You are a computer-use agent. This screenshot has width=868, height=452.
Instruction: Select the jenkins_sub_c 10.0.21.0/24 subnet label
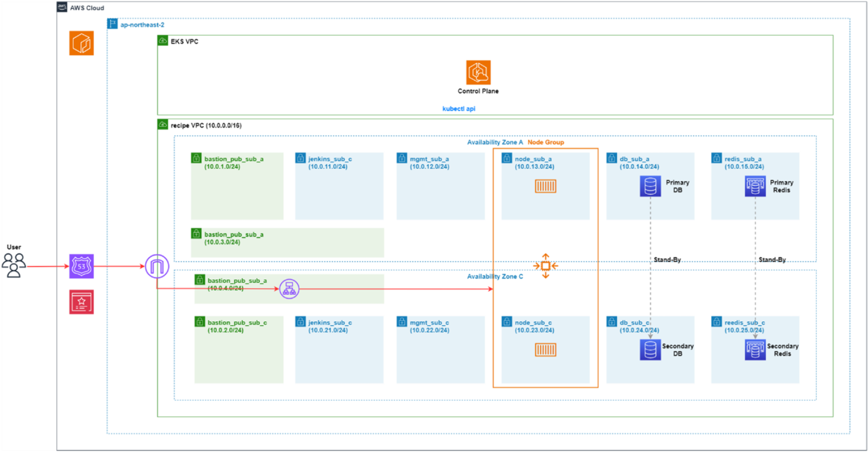tap(329, 326)
